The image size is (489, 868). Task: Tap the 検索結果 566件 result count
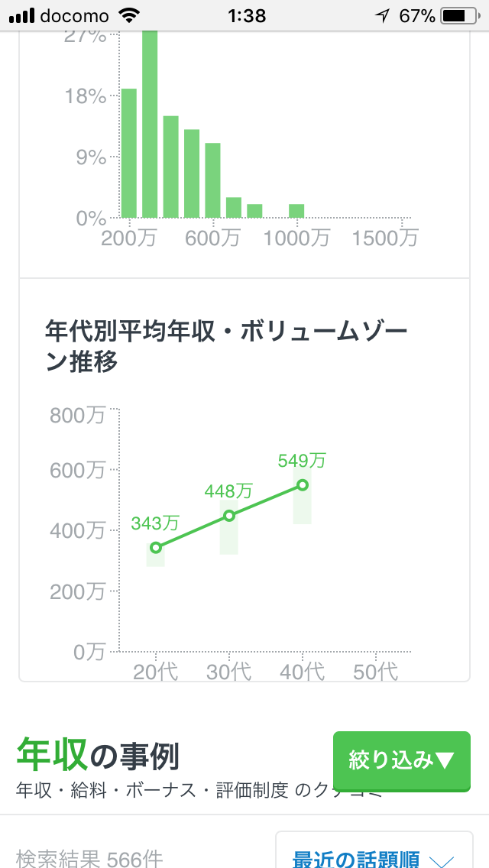(89, 859)
